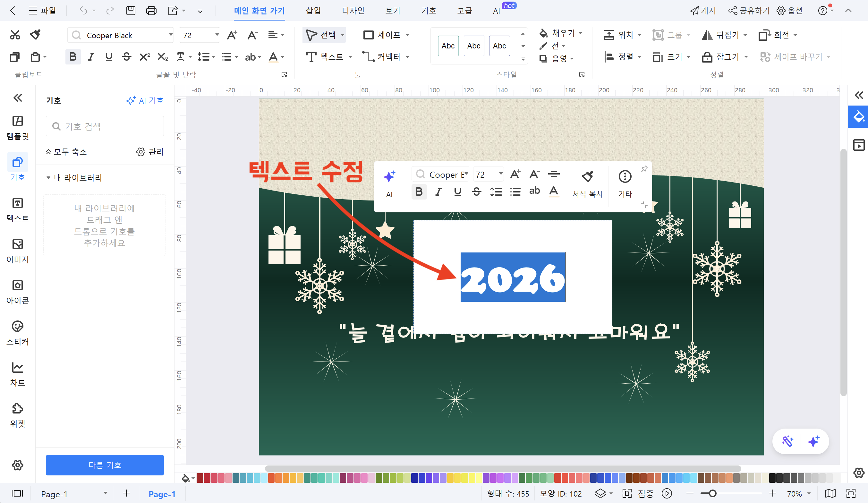This screenshot has width=868, height=503.
Task: Click the AI 기호 link
Action: 145,100
